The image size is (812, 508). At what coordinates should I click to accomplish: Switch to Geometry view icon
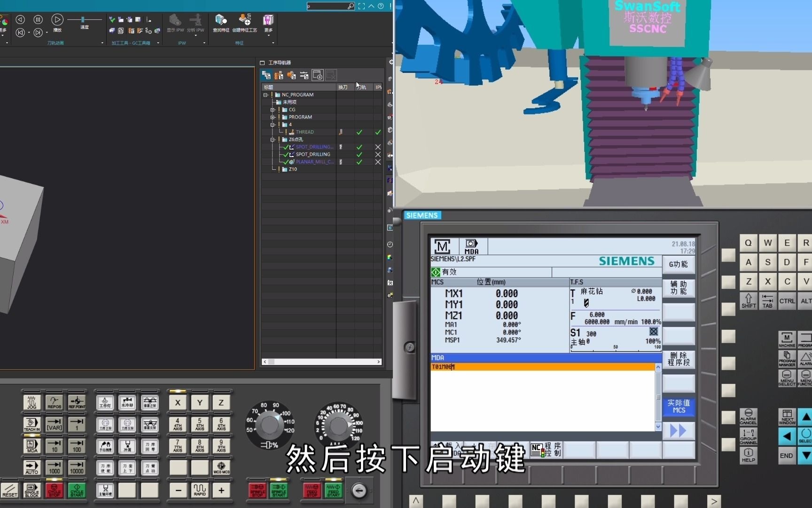(x=291, y=75)
